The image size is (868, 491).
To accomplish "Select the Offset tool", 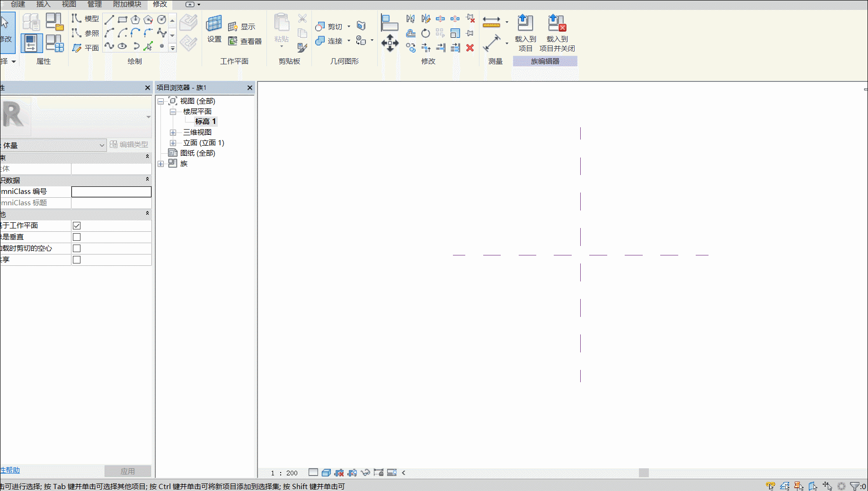I will click(411, 33).
